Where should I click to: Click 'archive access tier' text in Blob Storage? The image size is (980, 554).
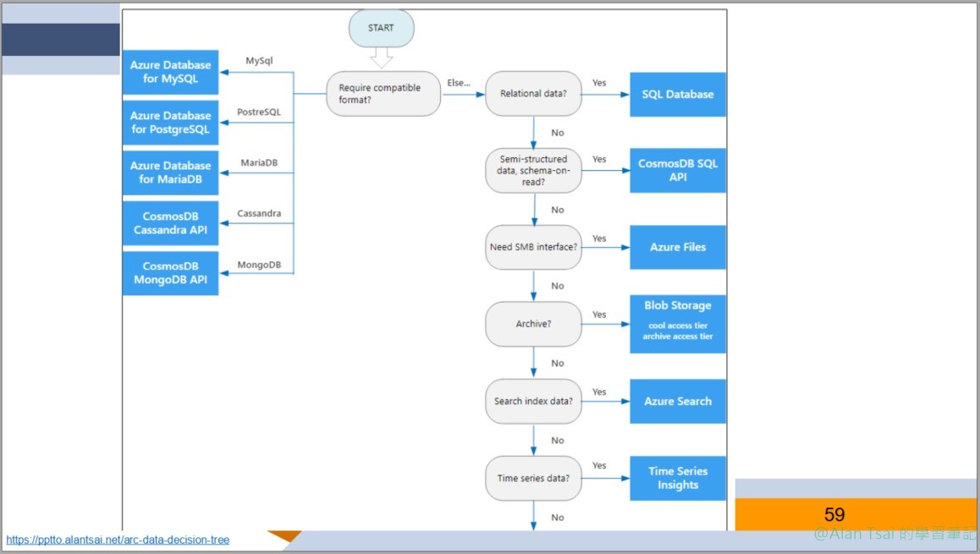click(x=678, y=336)
